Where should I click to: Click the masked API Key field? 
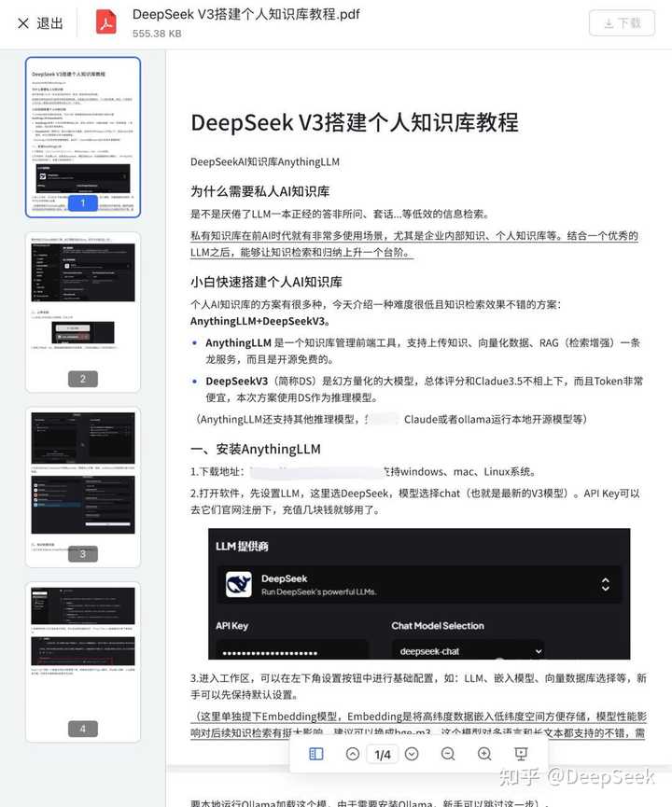[292, 650]
